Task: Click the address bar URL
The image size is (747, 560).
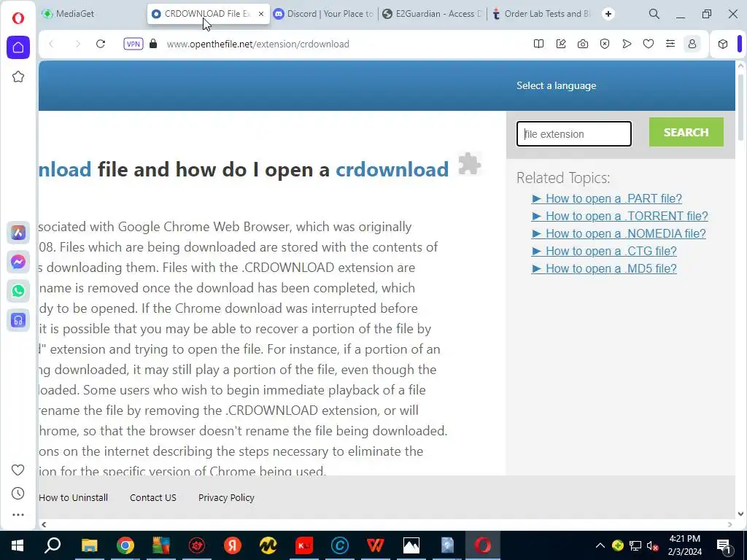Action: pyautogui.click(x=258, y=44)
